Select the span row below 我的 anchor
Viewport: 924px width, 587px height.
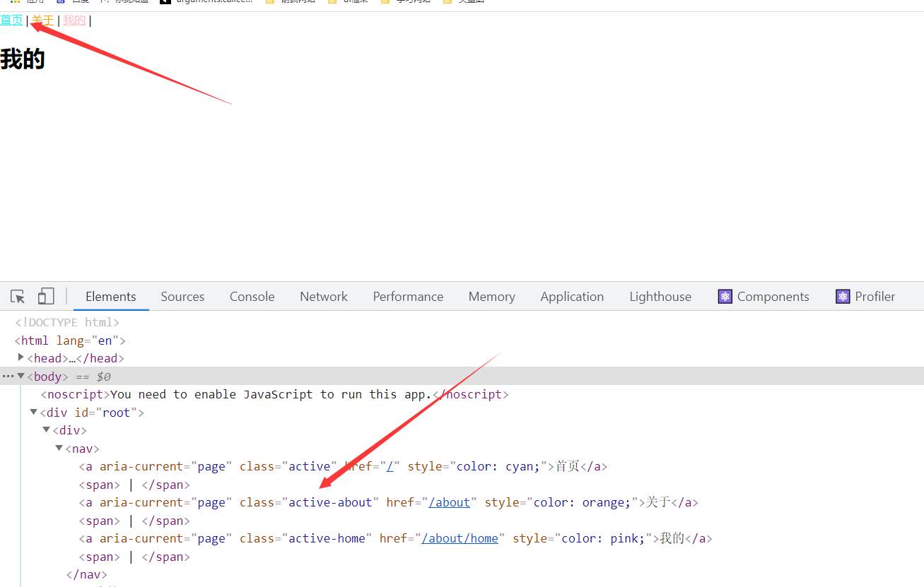point(134,557)
